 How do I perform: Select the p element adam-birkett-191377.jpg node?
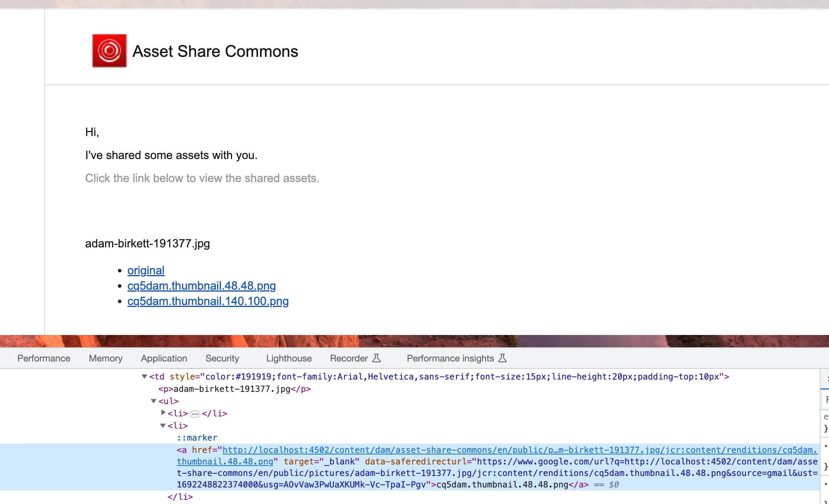[x=234, y=389]
